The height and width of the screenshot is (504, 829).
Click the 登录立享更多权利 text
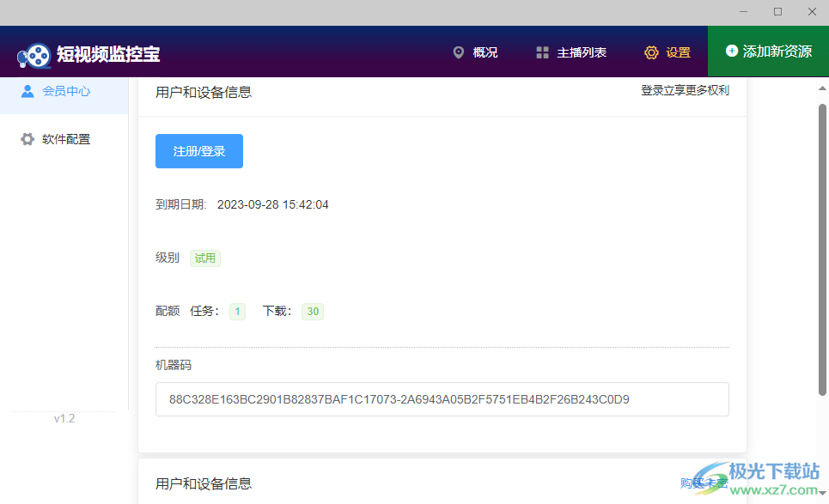pos(686,90)
